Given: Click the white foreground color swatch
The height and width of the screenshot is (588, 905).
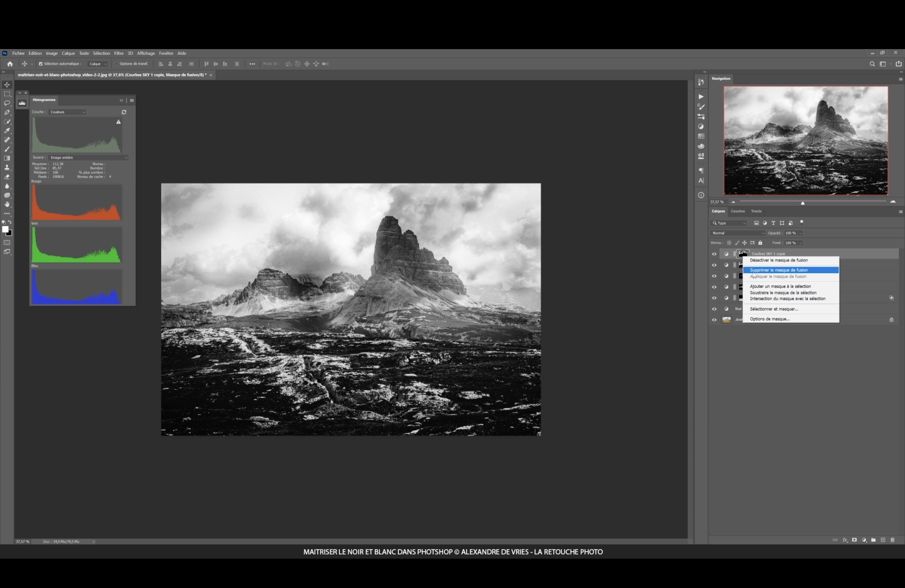Looking at the screenshot, I should 5,229.
